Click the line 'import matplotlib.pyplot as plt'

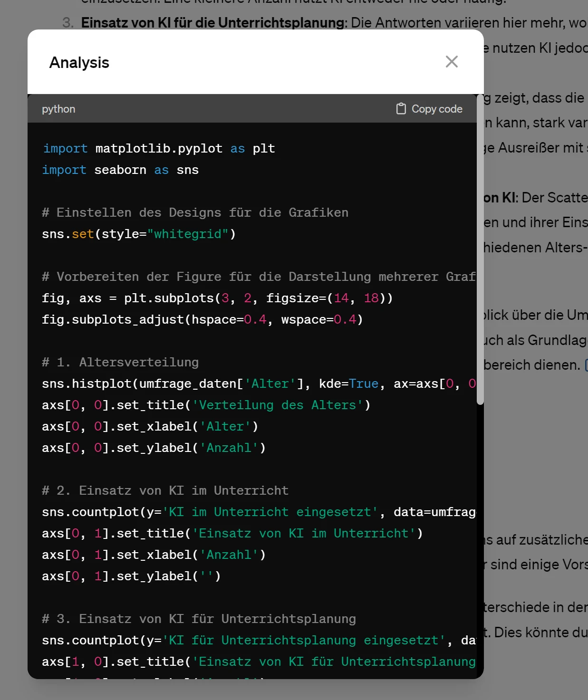[159, 148]
